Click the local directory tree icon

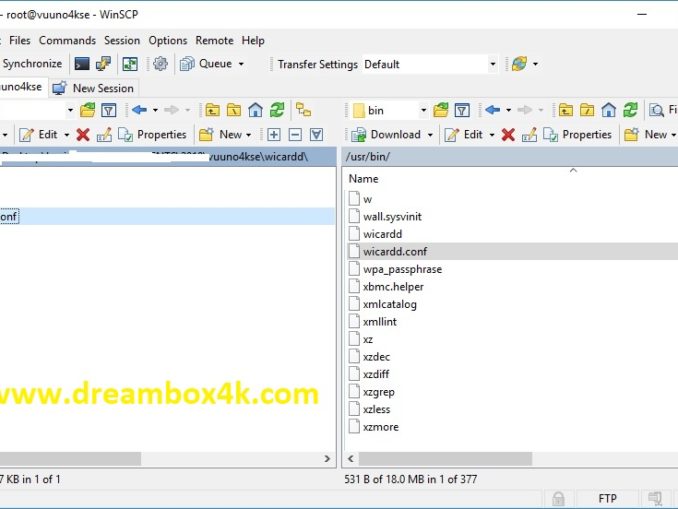[x=304, y=110]
